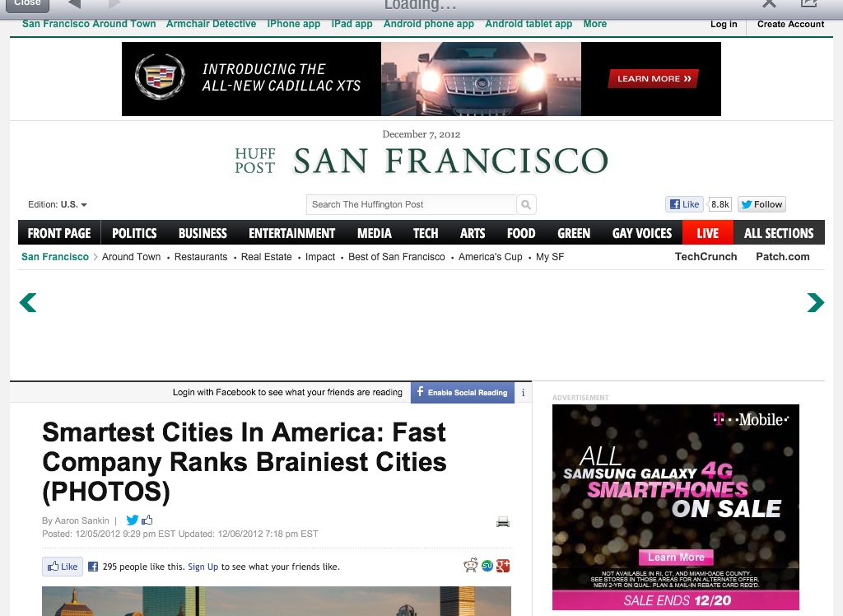Click the Facebook Like button in the header
Image resolution: width=843 pixels, height=616 pixels.
(684, 204)
